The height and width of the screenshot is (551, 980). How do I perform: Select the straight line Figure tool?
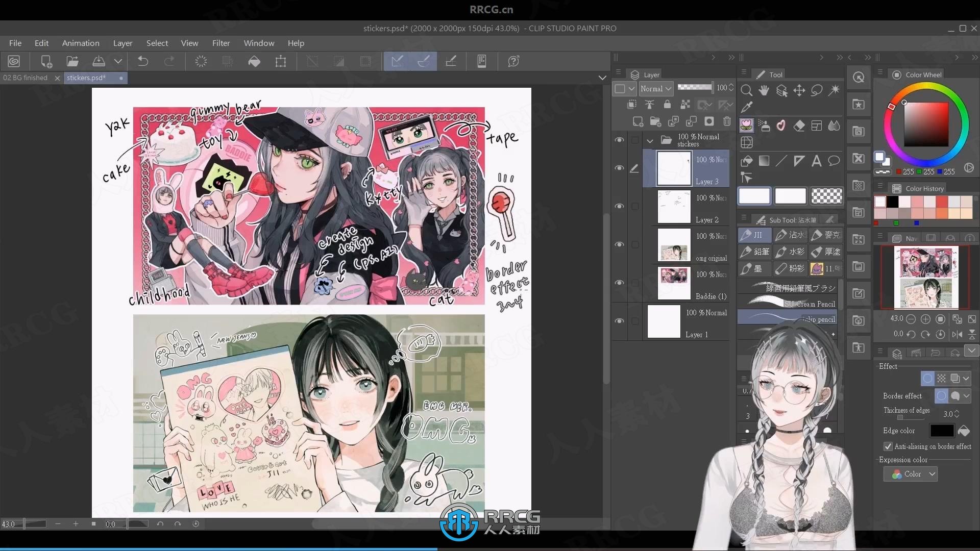pyautogui.click(x=781, y=161)
